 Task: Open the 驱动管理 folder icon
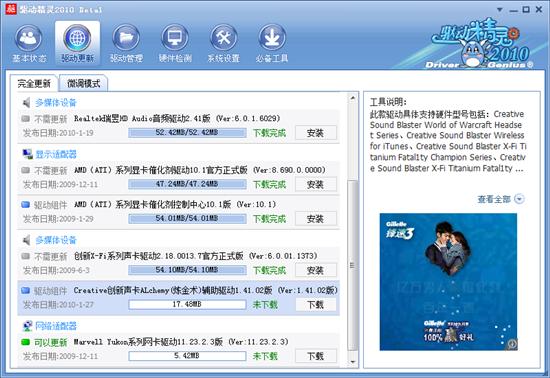click(126, 38)
